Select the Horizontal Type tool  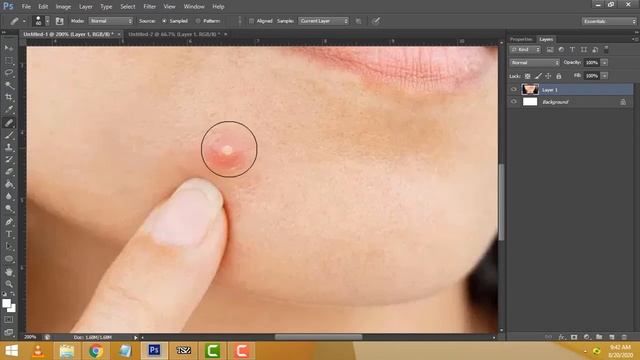pyautogui.click(x=9, y=234)
